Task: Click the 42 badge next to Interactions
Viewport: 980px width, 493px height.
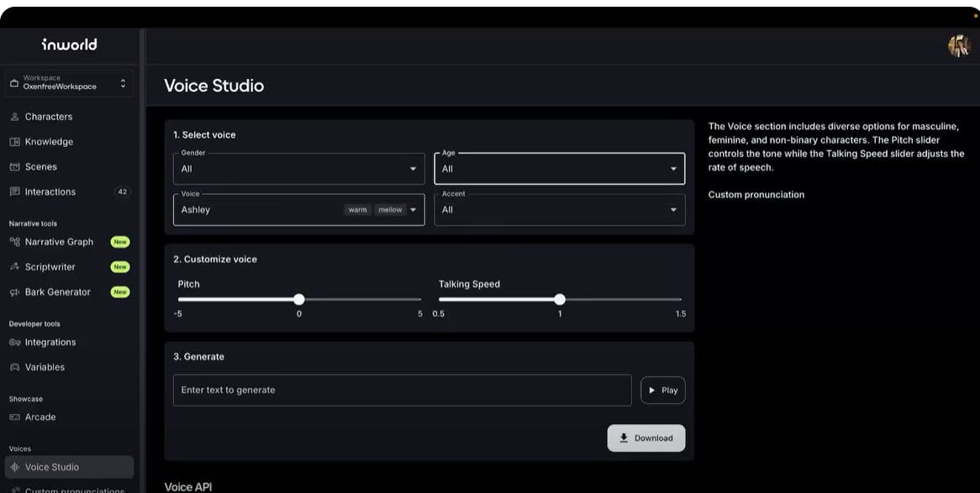Action: [x=123, y=191]
